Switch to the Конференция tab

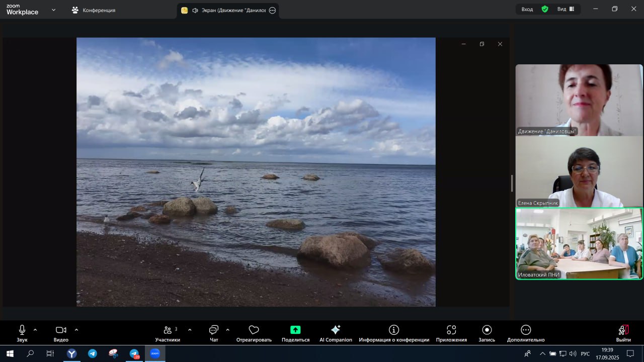pos(94,10)
